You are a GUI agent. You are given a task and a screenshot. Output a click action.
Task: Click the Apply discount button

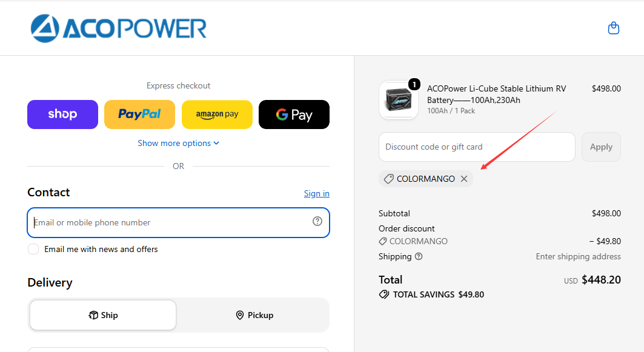[x=601, y=147]
